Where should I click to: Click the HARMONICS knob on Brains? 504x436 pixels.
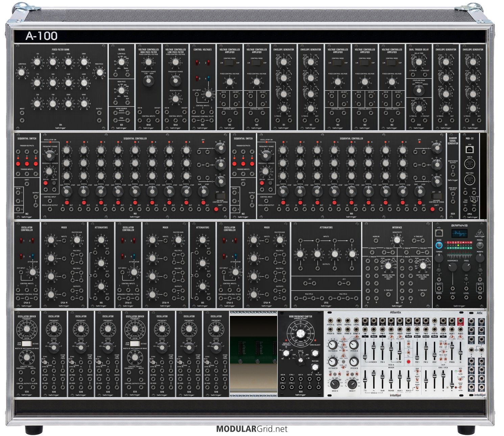click(x=452, y=267)
